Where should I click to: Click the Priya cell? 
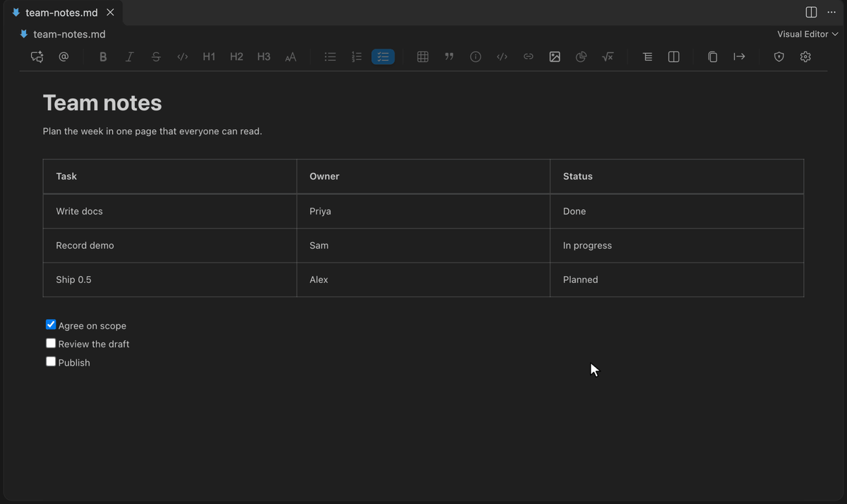423,211
